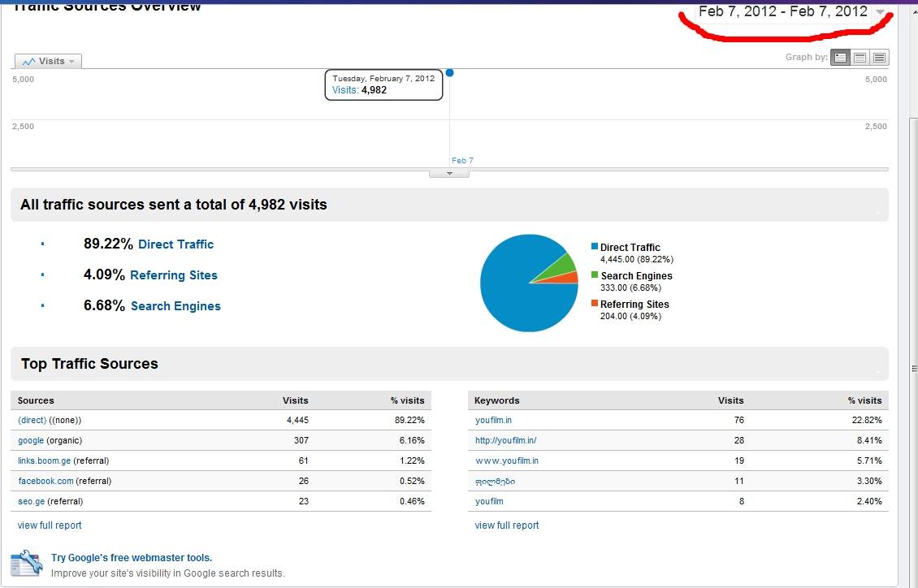Open the www.youfilm.in keyword link
Viewport: 918px width, 588px height.
coord(507,461)
